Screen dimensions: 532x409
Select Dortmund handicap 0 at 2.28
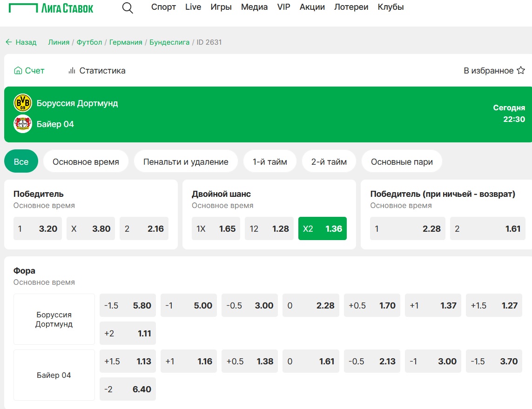(311, 305)
